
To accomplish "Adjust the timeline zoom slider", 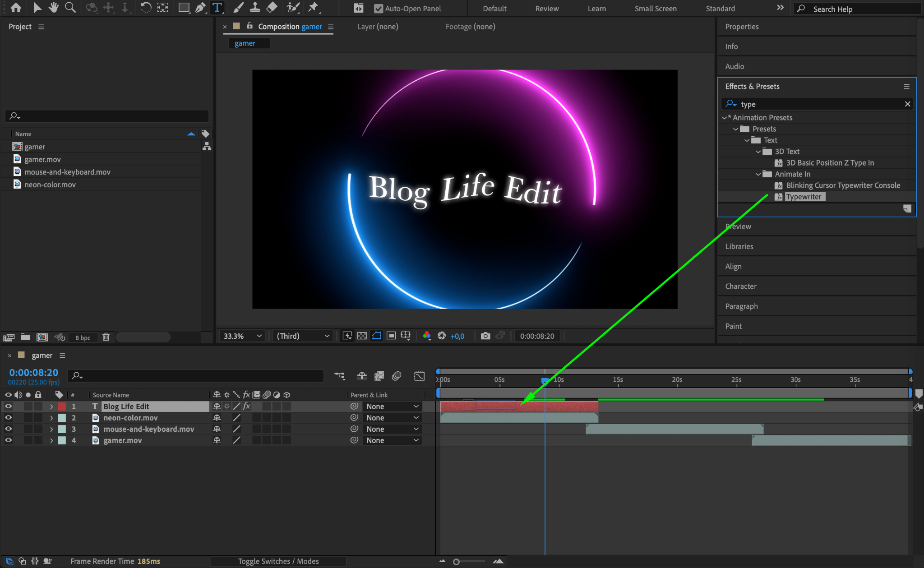I will pyautogui.click(x=457, y=562).
